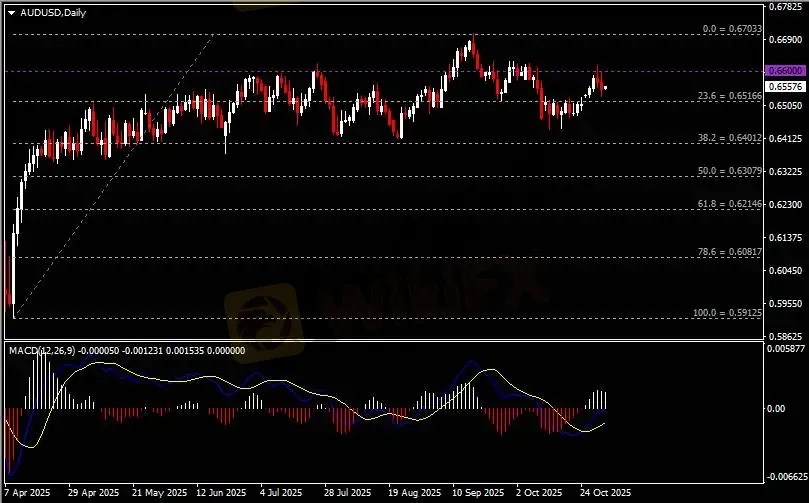Click the purple 0.66000 price level tag
Viewport: 809px width, 503px height.
tap(783, 72)
